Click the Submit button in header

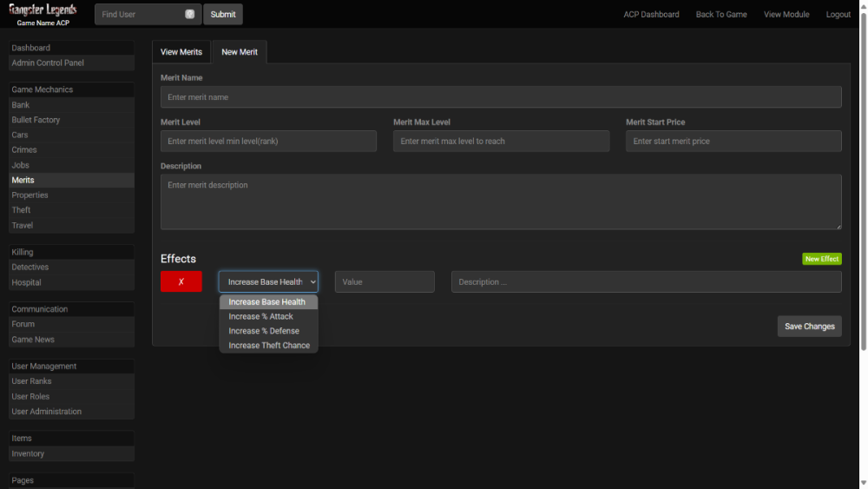(223, 14)
